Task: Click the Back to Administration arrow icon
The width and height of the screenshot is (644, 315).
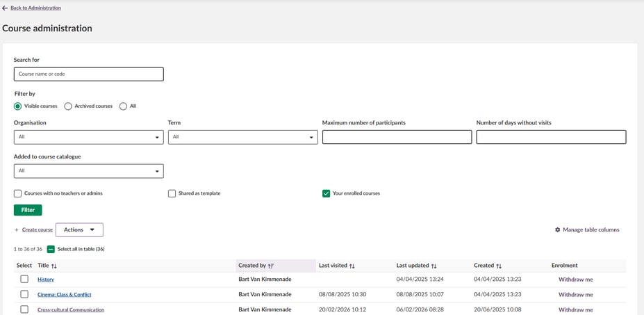Action: pos(5,8)
